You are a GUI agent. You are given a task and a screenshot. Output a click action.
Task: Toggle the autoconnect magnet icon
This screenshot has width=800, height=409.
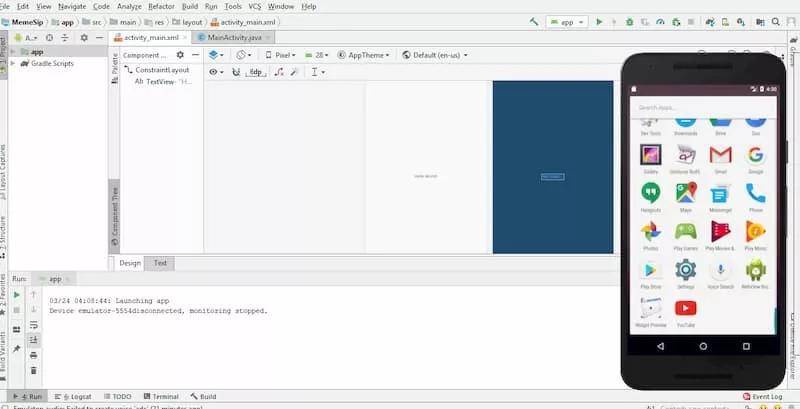click(236, 72)
